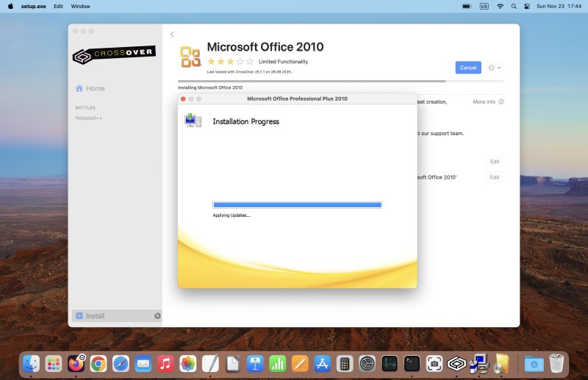588x380 pixels.
Task: Expand the ellipsis options menu beside Cancel
Action: pos(494,68)
